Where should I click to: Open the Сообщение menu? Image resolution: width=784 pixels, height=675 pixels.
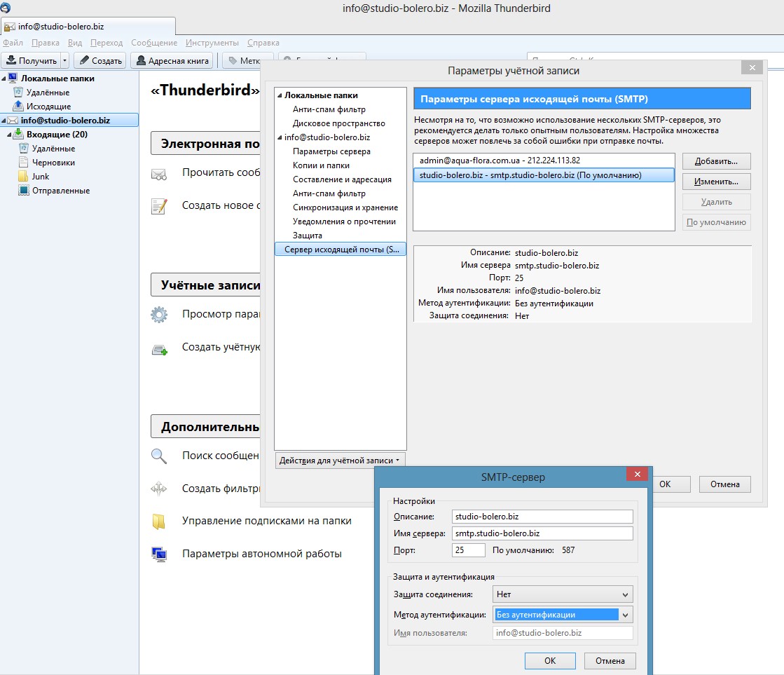coord(154,43)
